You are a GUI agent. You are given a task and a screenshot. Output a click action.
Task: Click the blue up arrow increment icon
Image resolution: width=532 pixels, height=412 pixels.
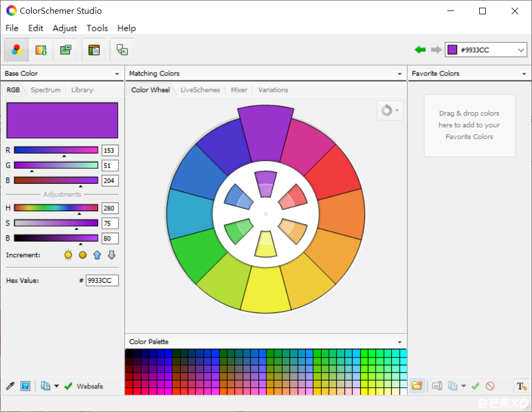point(97,255)
